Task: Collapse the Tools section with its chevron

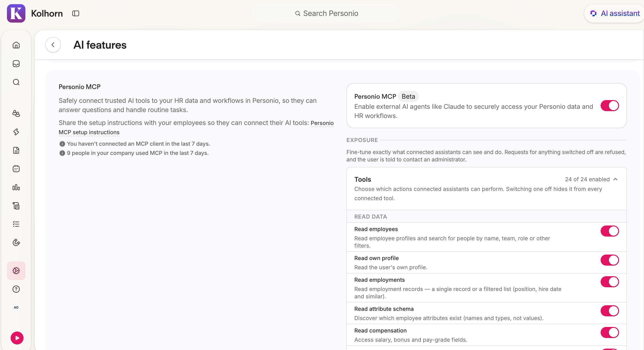Action: [x=616, y=179]
